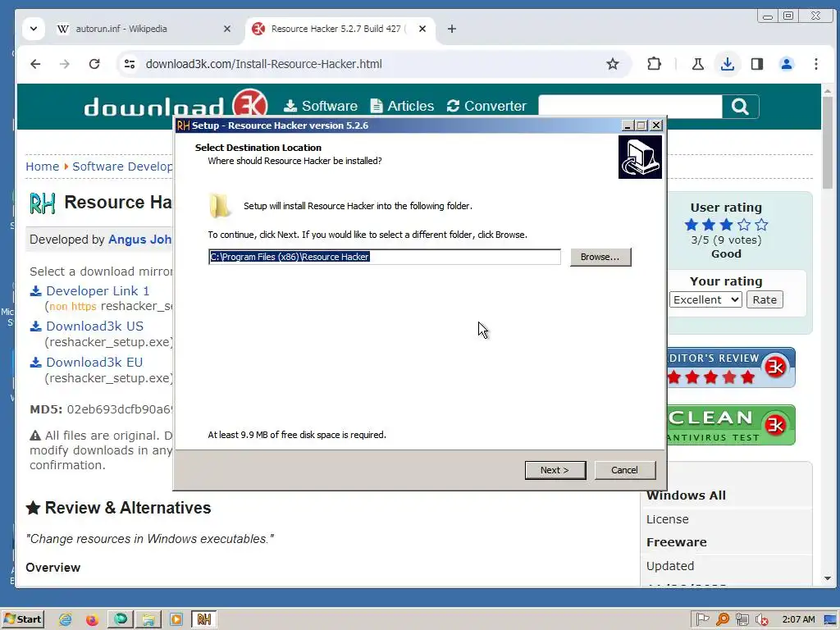Open the media player taskbar icon
The height and width of the screenshot is (630, 840).
[x=176, y=619]
